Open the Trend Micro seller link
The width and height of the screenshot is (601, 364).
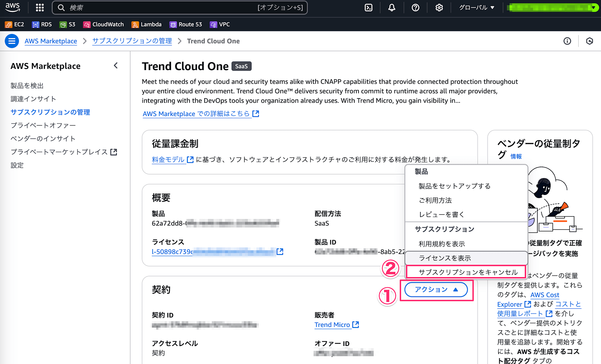point(337,325)
